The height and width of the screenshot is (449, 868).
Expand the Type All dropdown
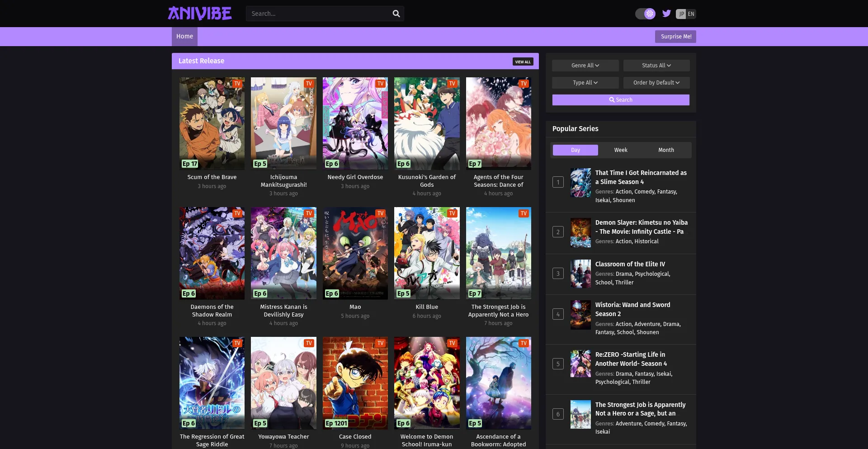click(585, 83)
